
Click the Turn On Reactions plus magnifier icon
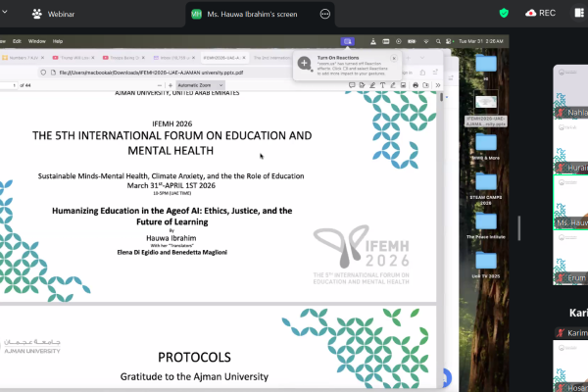[305, 64]
